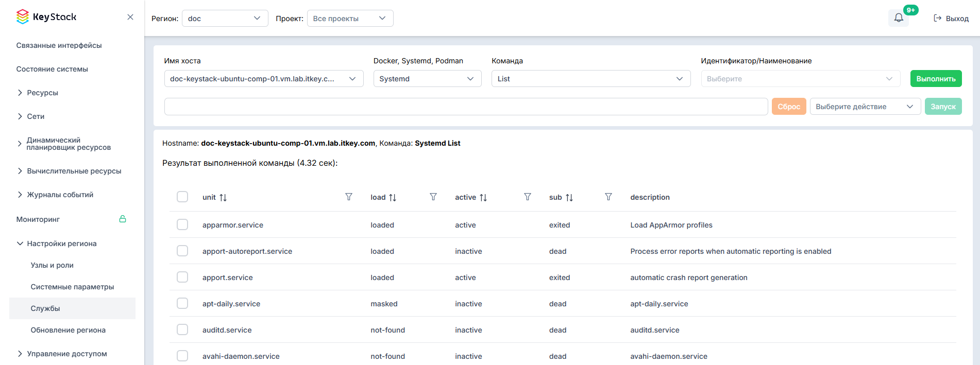Image resolution: width=980 pixels, height=365 pixels.
Task: Click the green Выполнить button
Action: (x=936, y=79)
